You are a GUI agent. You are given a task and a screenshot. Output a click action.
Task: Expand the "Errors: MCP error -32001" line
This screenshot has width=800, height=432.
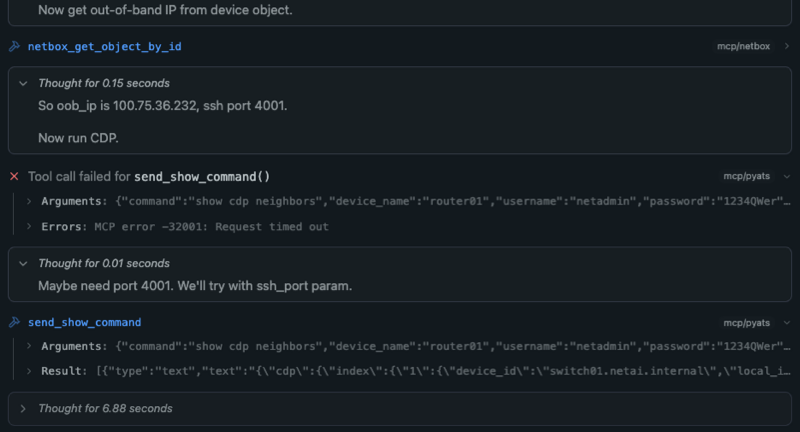[29, 227]
